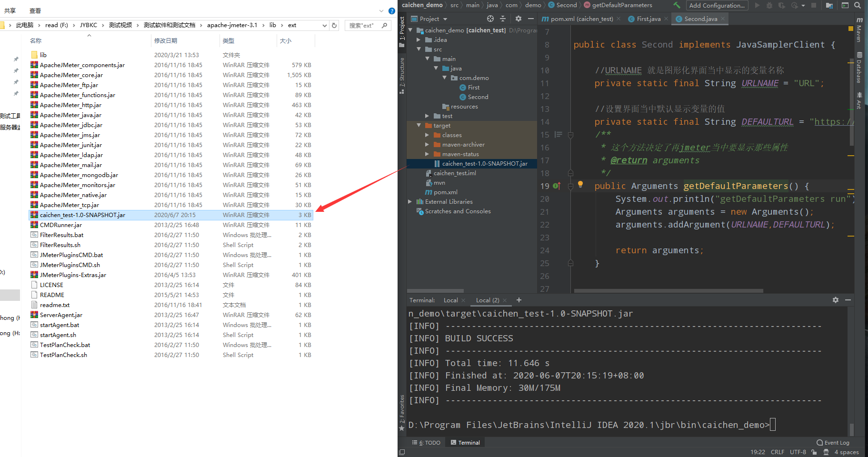Click the Stop square icon in IntelliJ toolbar
868x457 pixels.
[x=814, y=5]
